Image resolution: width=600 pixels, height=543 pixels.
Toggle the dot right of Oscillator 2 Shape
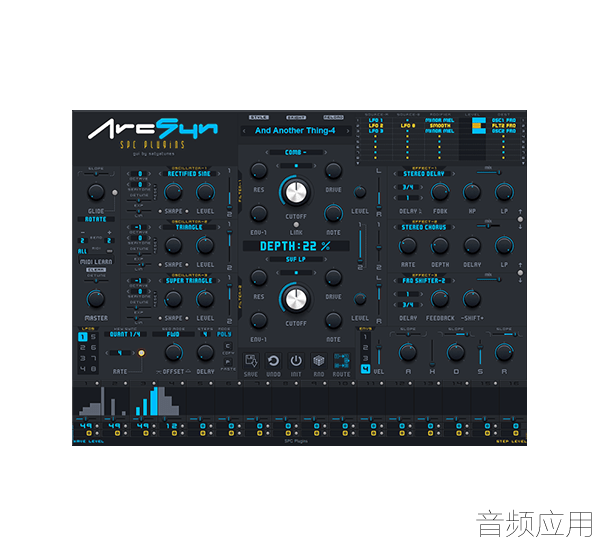[187, 265]
